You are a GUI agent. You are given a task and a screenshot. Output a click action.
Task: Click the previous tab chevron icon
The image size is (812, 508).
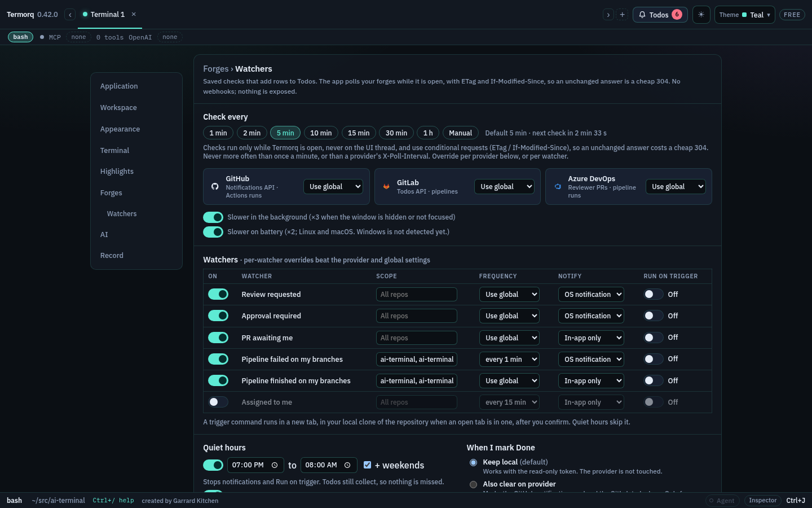point(70,15)
